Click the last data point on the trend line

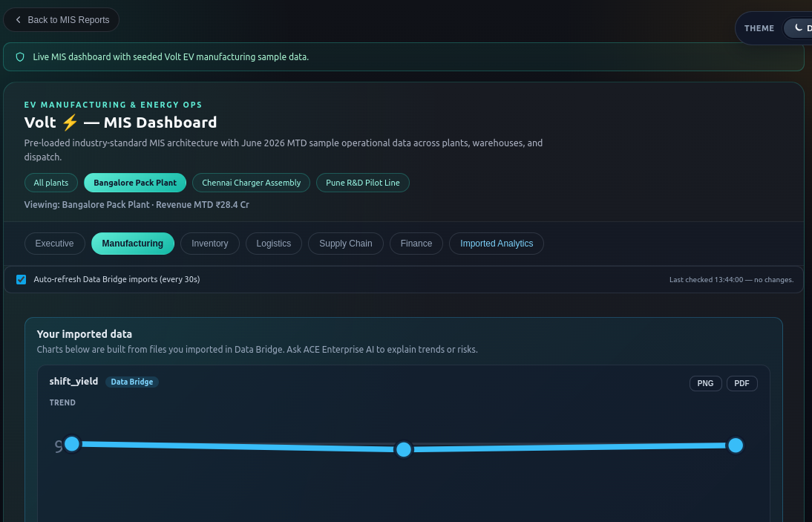coord(736,445)
